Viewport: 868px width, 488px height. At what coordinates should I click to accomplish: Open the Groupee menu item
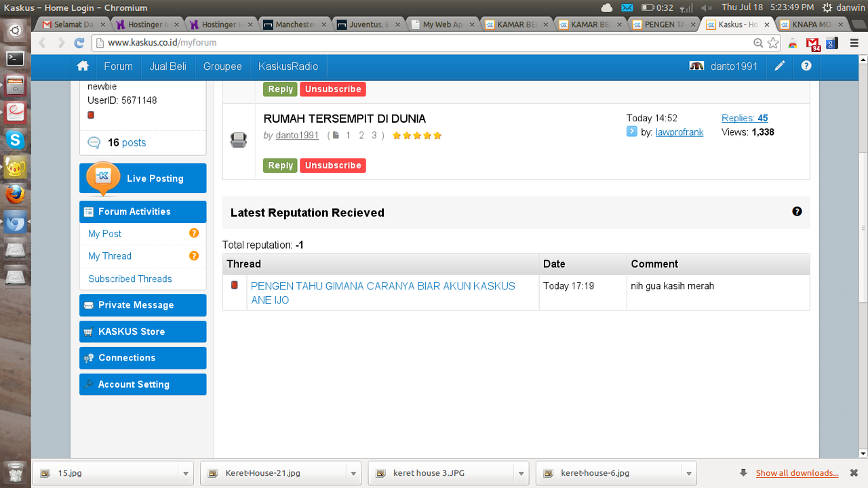tap(222, 66)
